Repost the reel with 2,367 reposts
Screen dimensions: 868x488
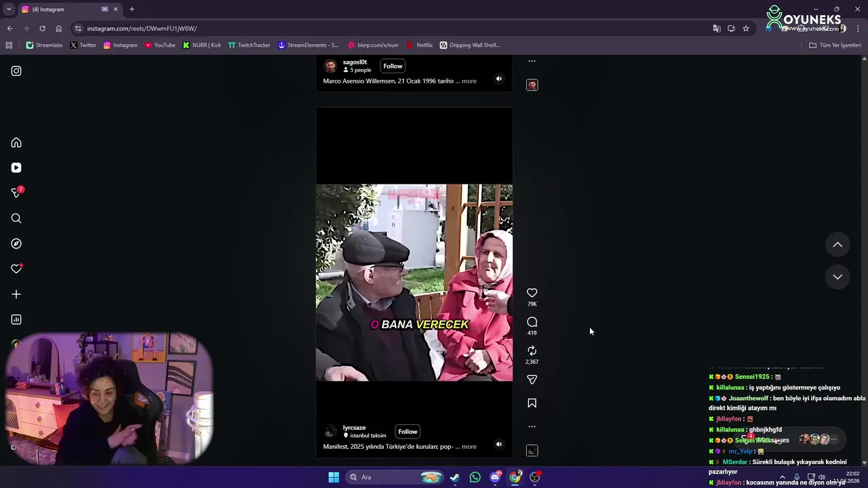[532, 350]
